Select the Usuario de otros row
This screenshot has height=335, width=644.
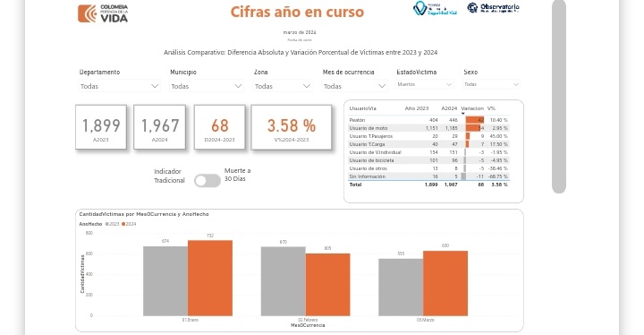coord(428,168)
